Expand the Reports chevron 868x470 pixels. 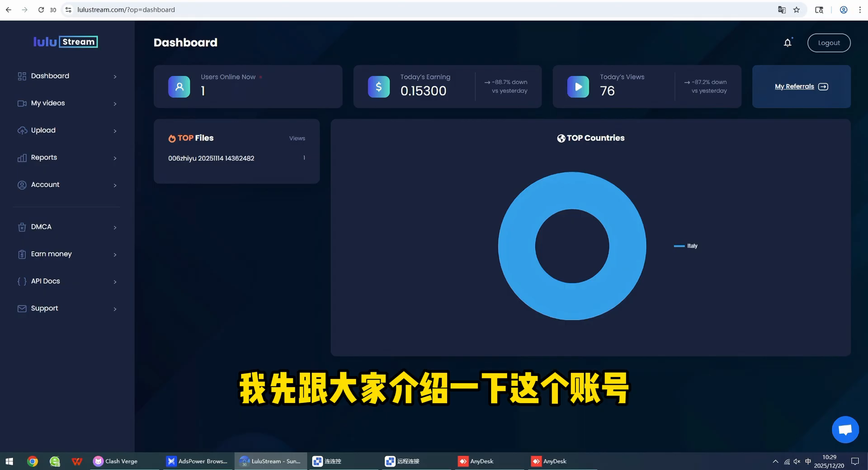pos(115,158)
